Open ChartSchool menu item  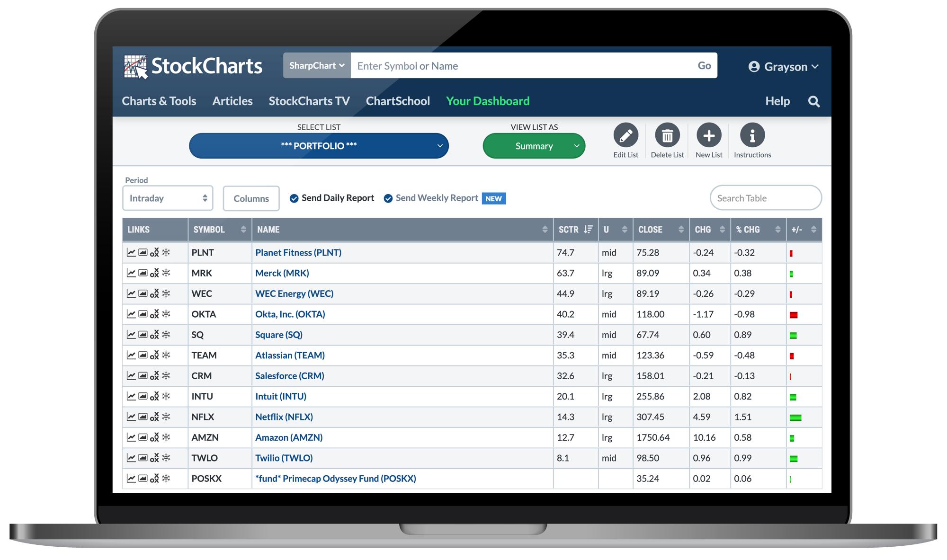(398, 101)
